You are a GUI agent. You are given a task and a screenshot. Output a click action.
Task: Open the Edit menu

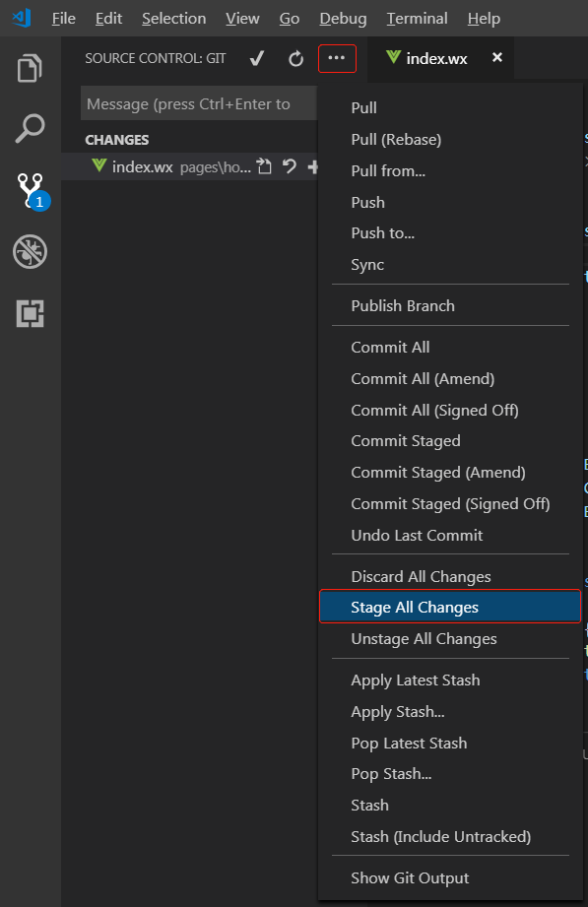pos(108,19)
